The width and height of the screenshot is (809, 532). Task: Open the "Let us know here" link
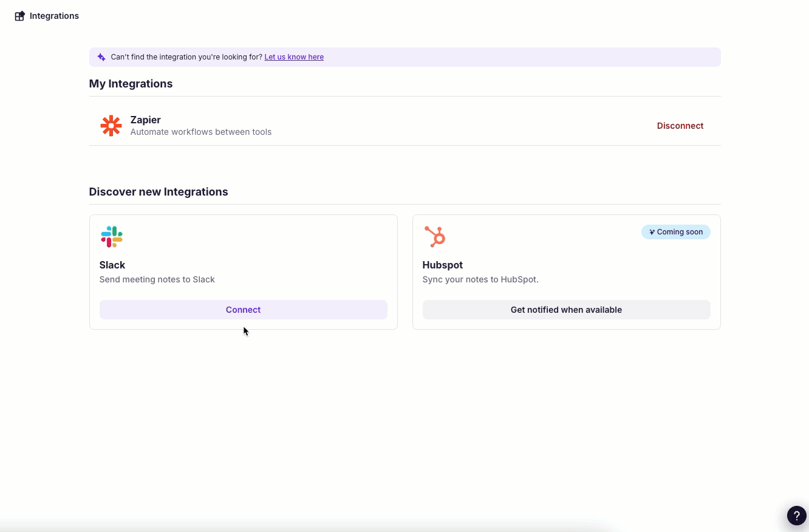point(294,57)
